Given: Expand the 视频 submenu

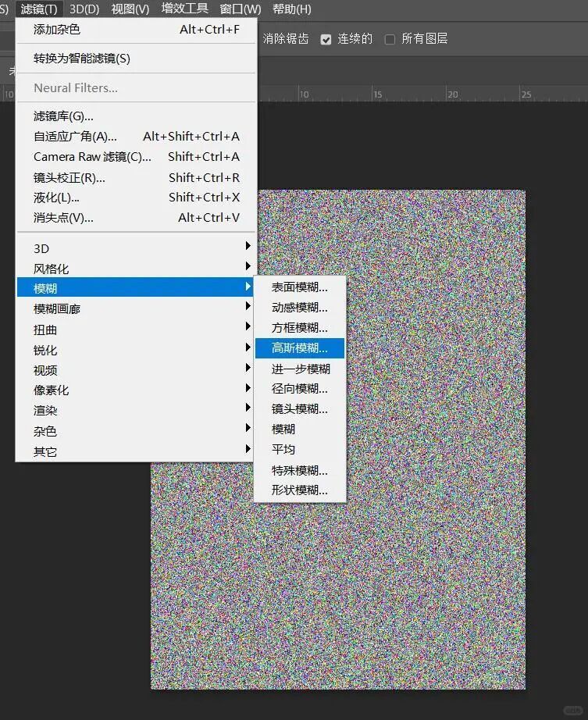Looking at the screenshot, I should click(136, 370).
